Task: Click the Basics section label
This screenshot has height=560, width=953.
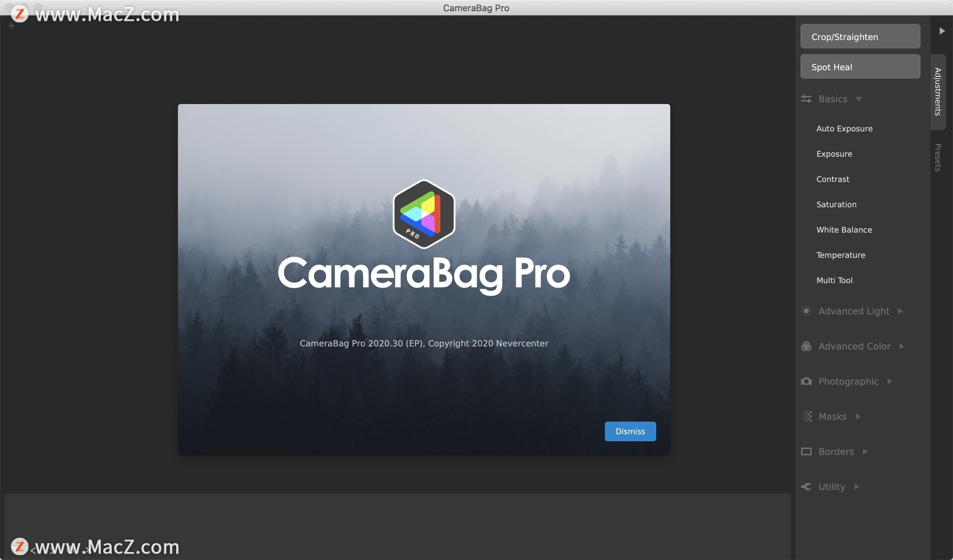Action: click(832, 99)
